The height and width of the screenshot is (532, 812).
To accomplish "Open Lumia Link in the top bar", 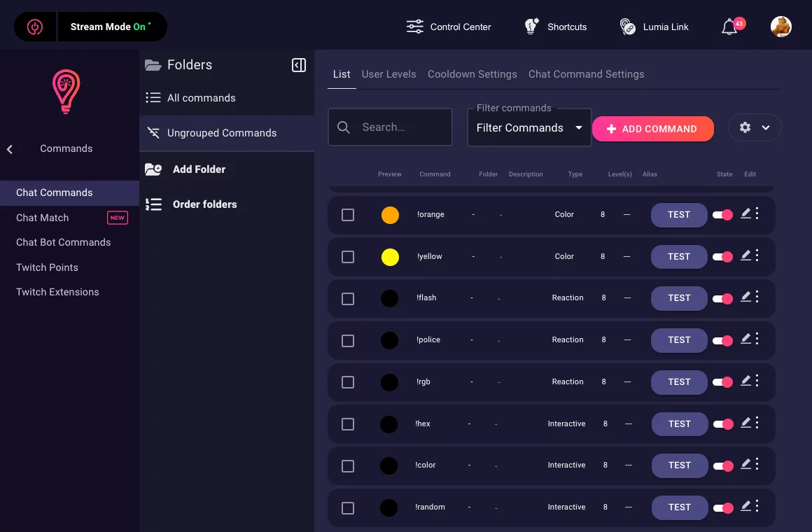I will pos(654,27).
